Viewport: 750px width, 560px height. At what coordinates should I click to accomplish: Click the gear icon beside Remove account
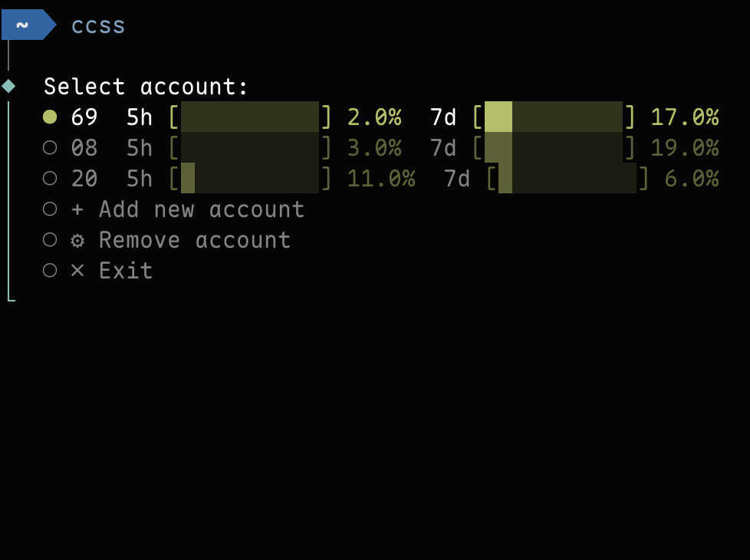pyautogui.click(x=77, y=239)
